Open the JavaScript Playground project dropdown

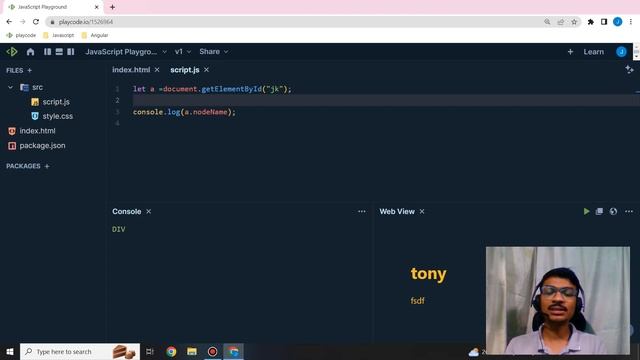click(126, 52)
